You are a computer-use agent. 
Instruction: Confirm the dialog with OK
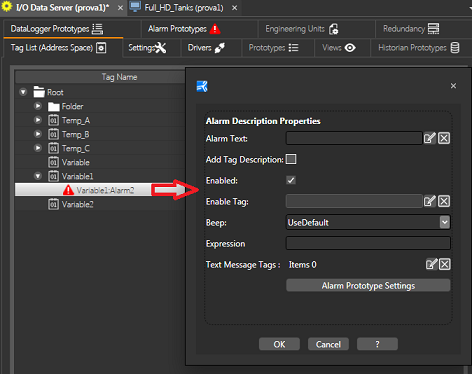point(279,344)
